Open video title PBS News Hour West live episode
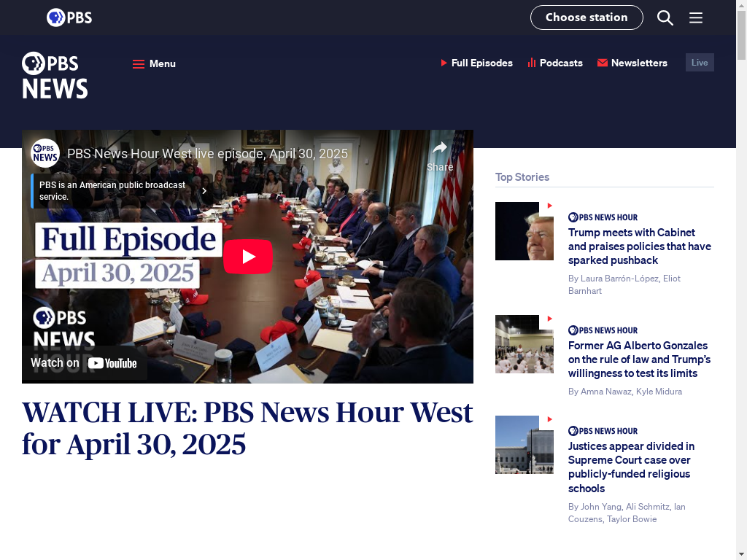 tap(207, 154)
